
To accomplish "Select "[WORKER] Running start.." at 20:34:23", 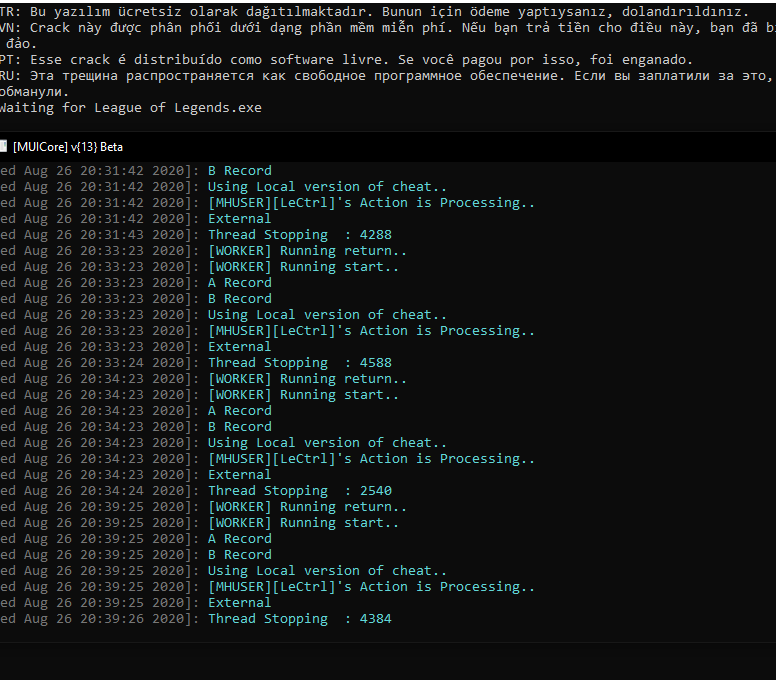I will 303,395.
